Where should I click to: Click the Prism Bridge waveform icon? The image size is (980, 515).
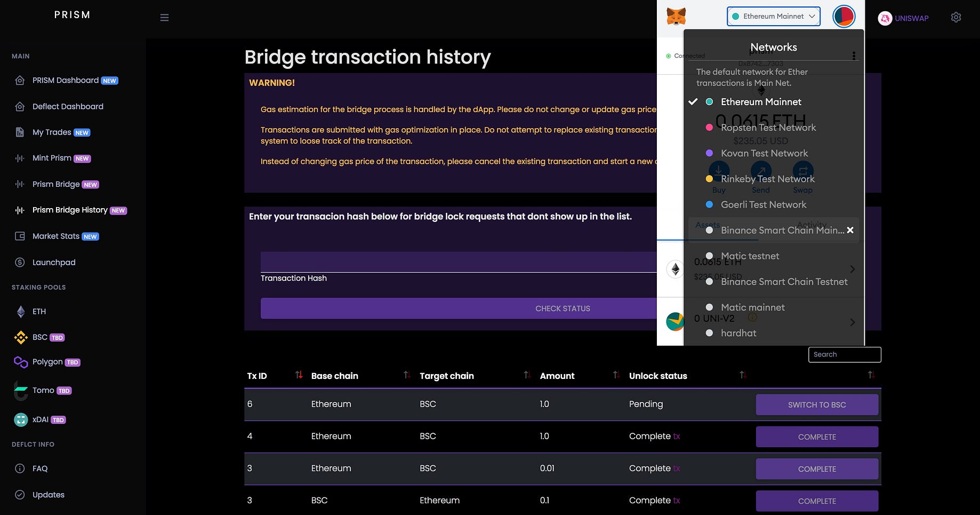(x=20, y=184)
